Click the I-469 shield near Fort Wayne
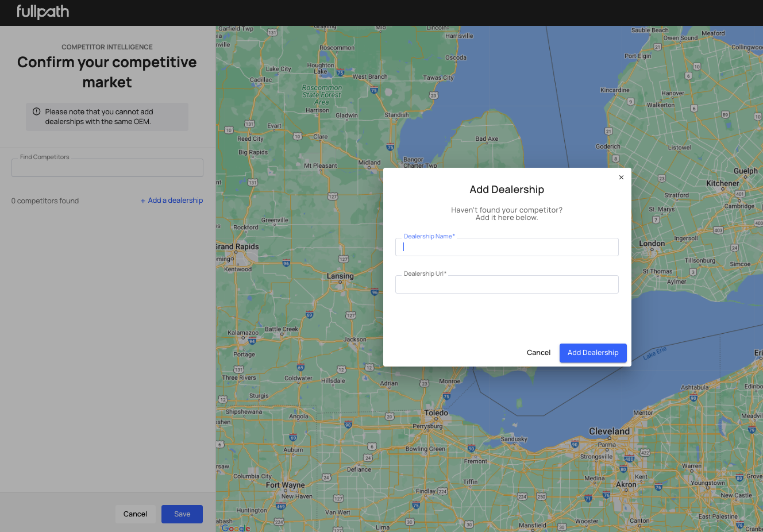The height and width of the screenshot is (532, 763). [x=281, y=506]
